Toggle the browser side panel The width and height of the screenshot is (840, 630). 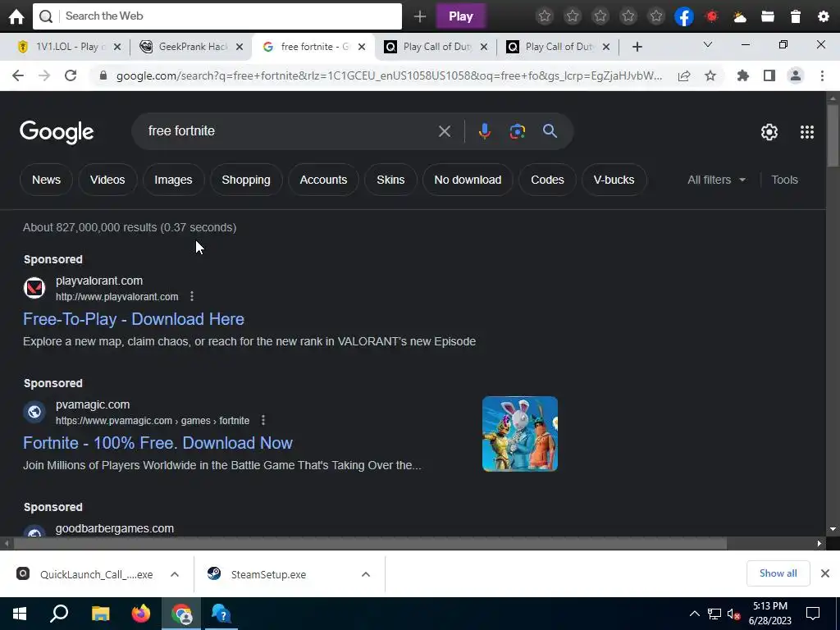click(x=769, y=75)
